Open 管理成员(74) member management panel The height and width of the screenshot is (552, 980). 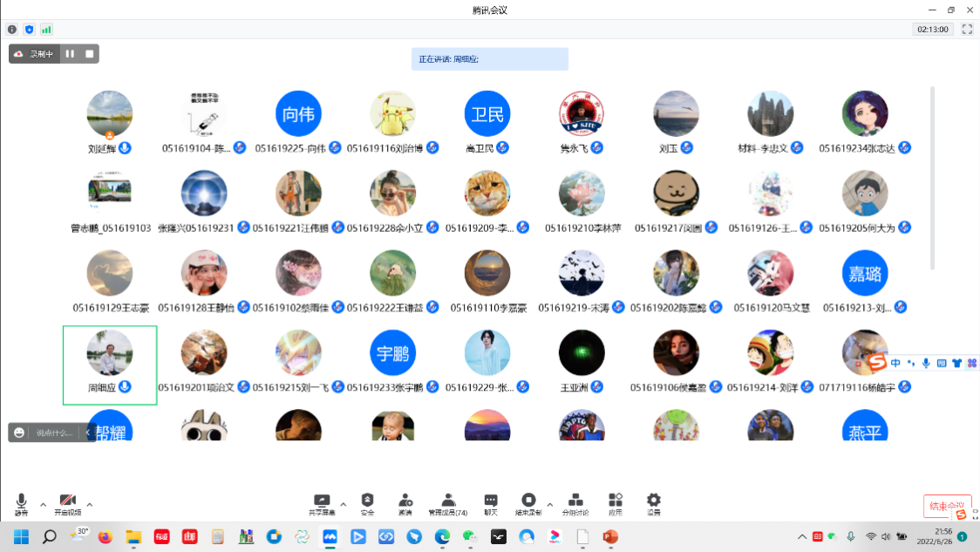pyautogui.click(x=447, y=503)
